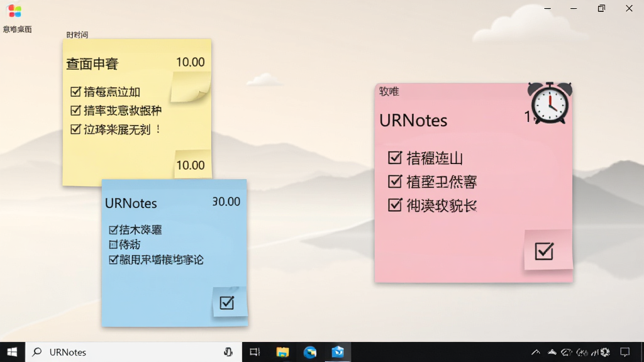Toggle the second checkbox on the pink note
Screen dimensions: 644x362
coord(395,182)
